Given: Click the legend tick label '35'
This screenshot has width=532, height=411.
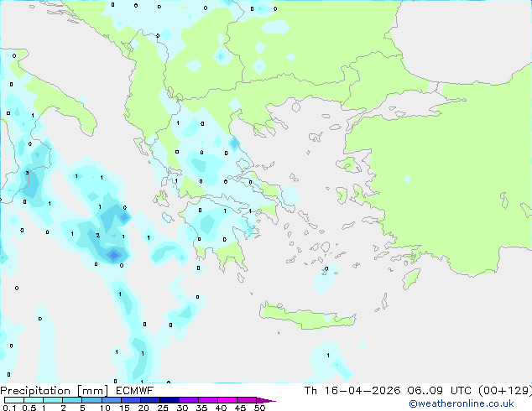Looking at the screenshot, I should coord(201,408).
